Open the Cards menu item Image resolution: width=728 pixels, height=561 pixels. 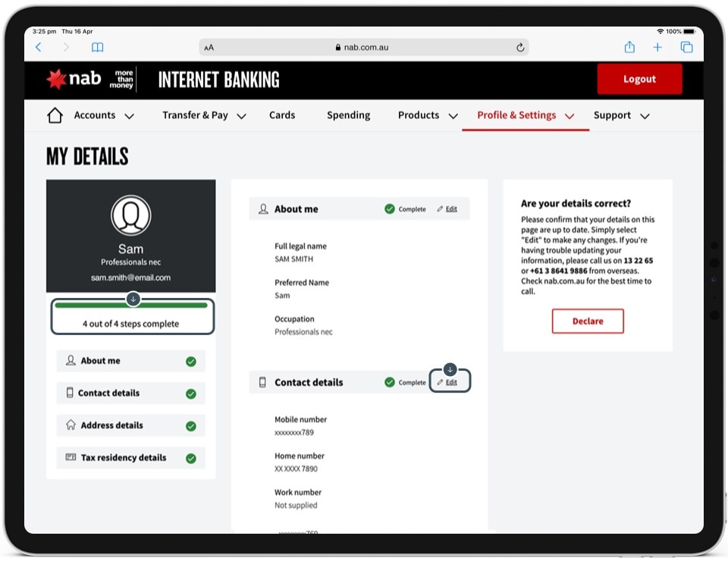(x=282, y=115)
